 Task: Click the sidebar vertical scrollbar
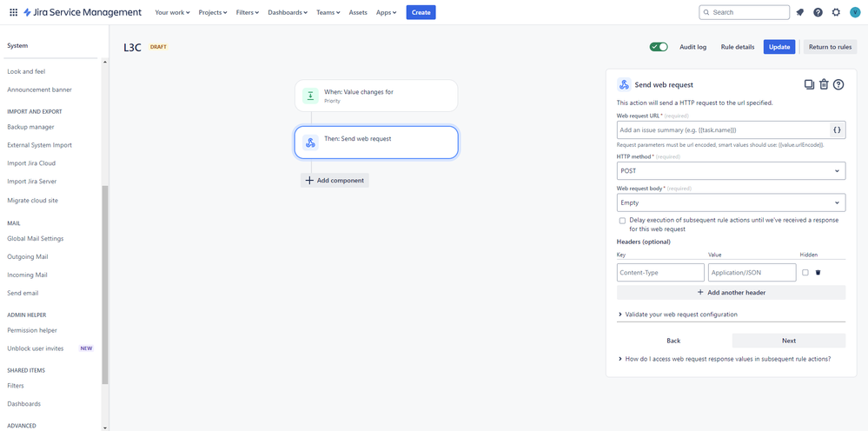104,285
